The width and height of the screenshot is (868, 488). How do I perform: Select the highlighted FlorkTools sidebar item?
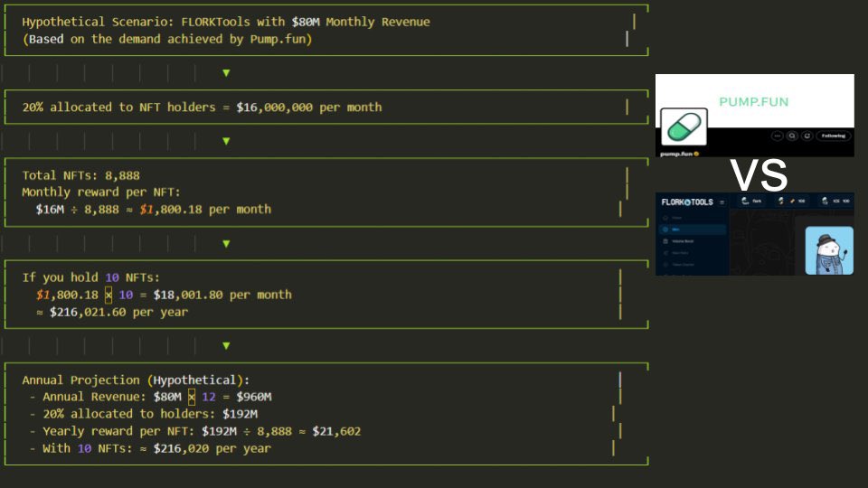point(692,229)
